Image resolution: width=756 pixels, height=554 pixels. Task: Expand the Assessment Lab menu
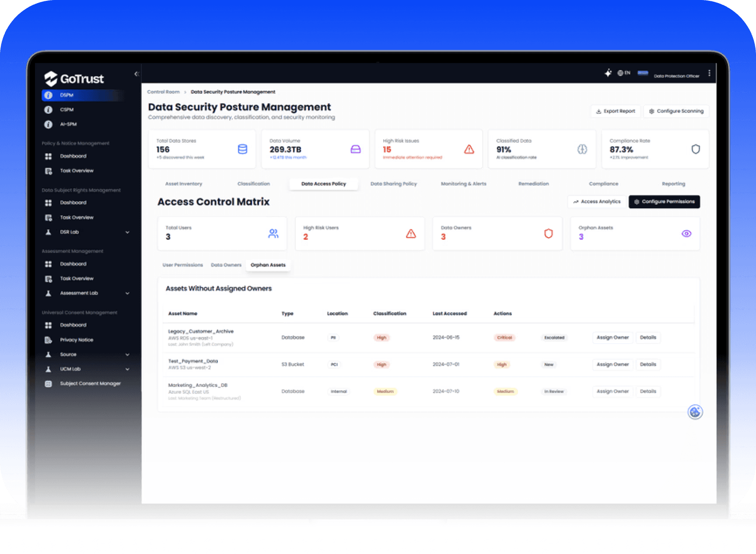click(x=127, y=293)
